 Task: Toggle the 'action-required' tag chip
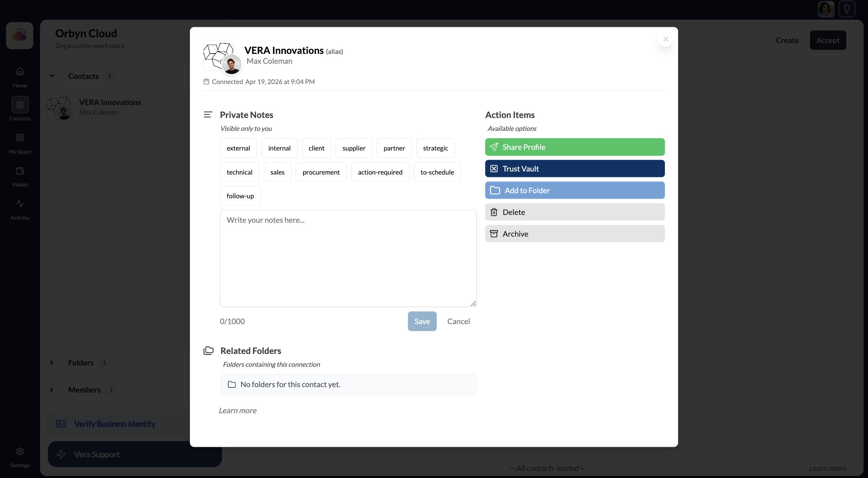(x=380, y=172)
